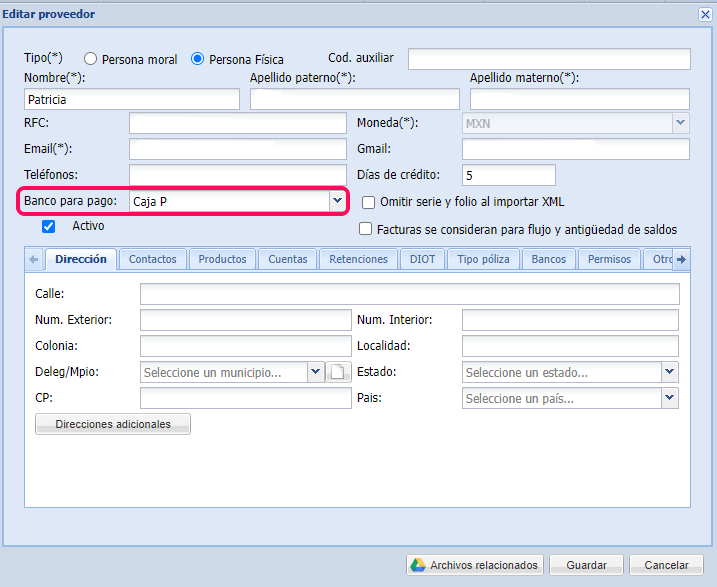
Task: Expand the Banco para pago dropdown
Action: pyautogui.click(x=336, y=201)
